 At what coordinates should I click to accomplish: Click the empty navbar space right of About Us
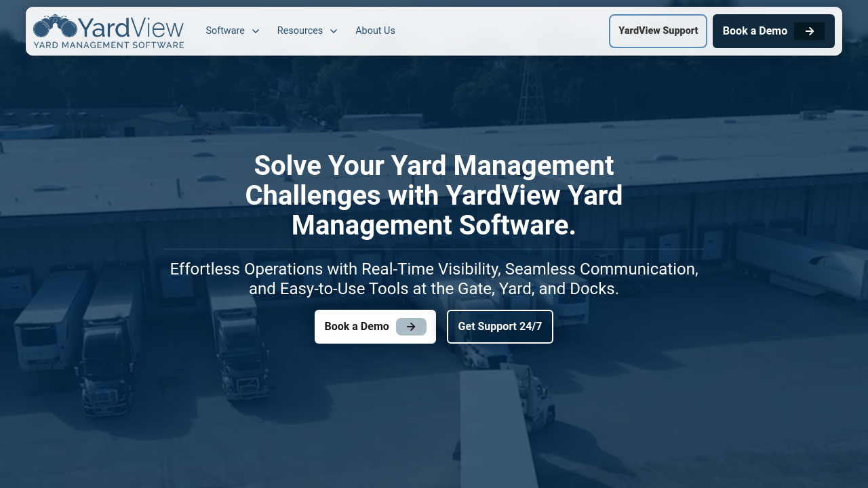502,31
